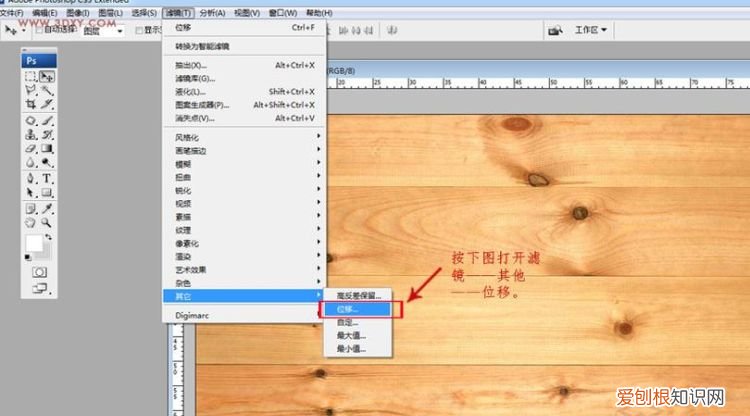Expand the 模糊 filter submenu
Viewport: 750px width, 416px height.
point(244,164)
